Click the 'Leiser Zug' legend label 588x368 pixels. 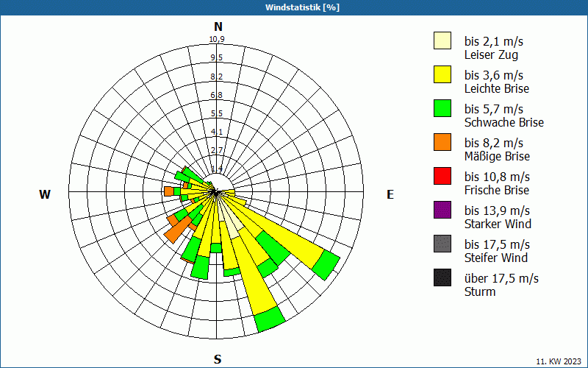[491, 54]
